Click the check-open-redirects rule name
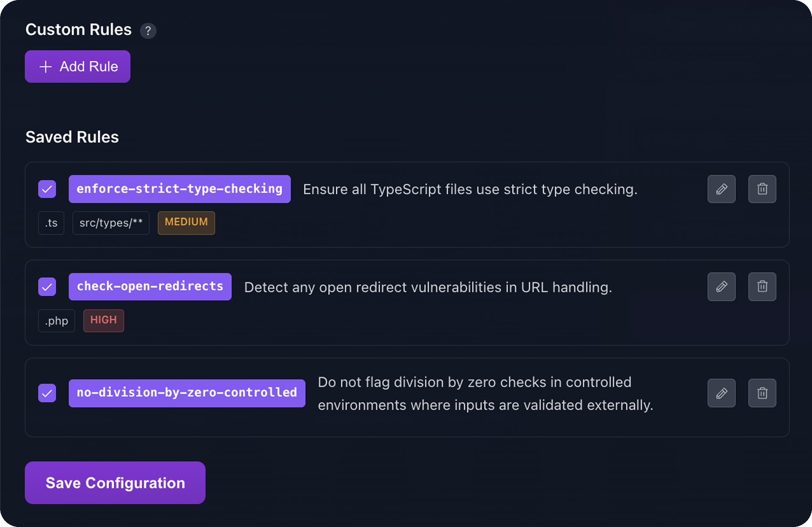Screen dimensions: 812x527 tap(150, 287)
